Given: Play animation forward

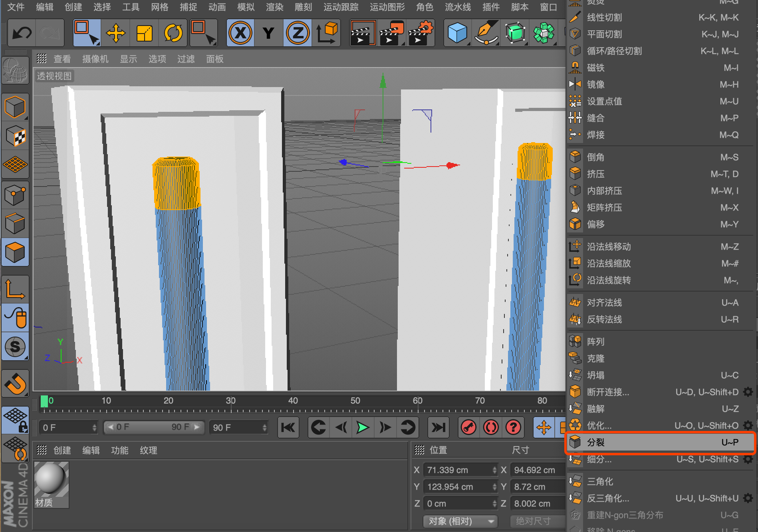Looking at the screenshot, I should coord(363,428).
